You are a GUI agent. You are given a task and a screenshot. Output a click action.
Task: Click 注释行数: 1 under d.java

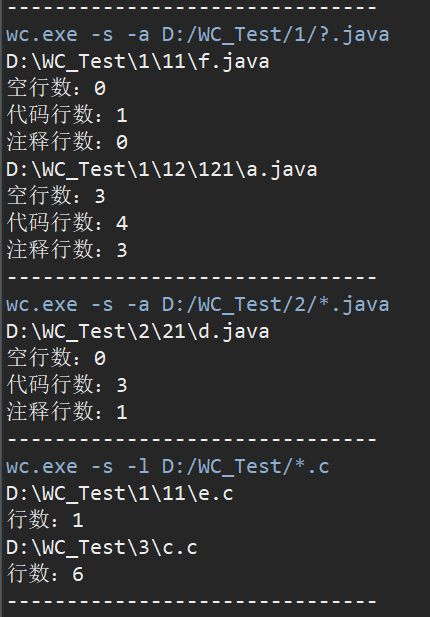point(67,412)
